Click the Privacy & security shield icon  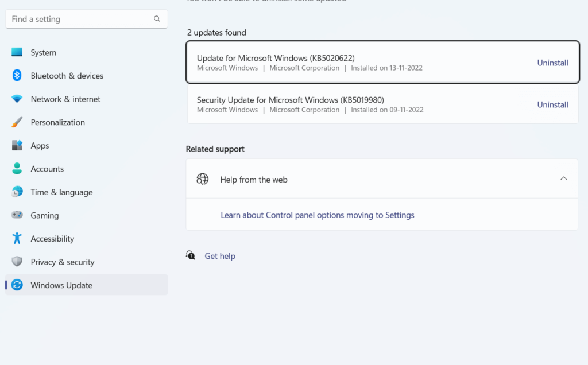17,261
